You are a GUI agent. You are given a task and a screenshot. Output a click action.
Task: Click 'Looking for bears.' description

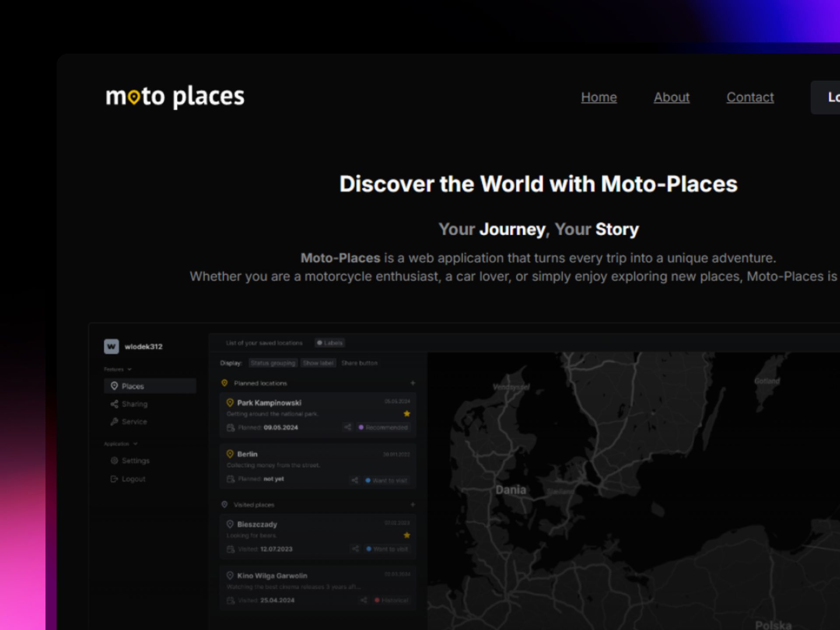(x=252, y=535)
